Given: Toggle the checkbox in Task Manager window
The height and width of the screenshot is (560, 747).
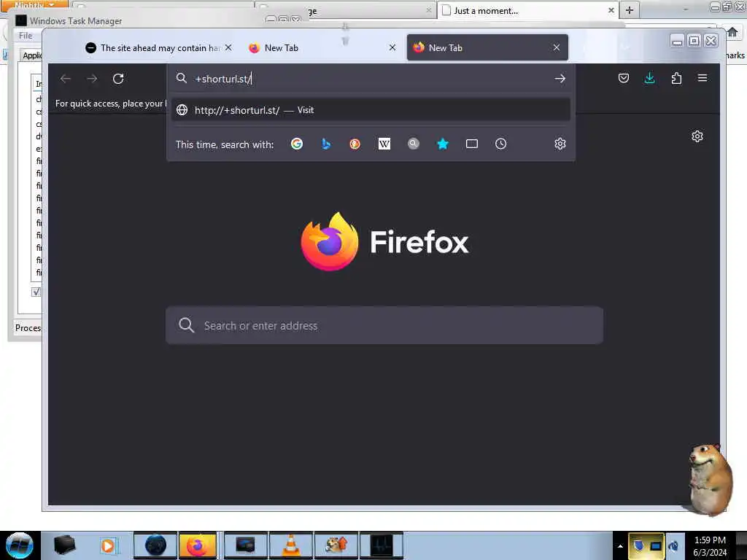Looking at the screenshot, I should point(36,292).
